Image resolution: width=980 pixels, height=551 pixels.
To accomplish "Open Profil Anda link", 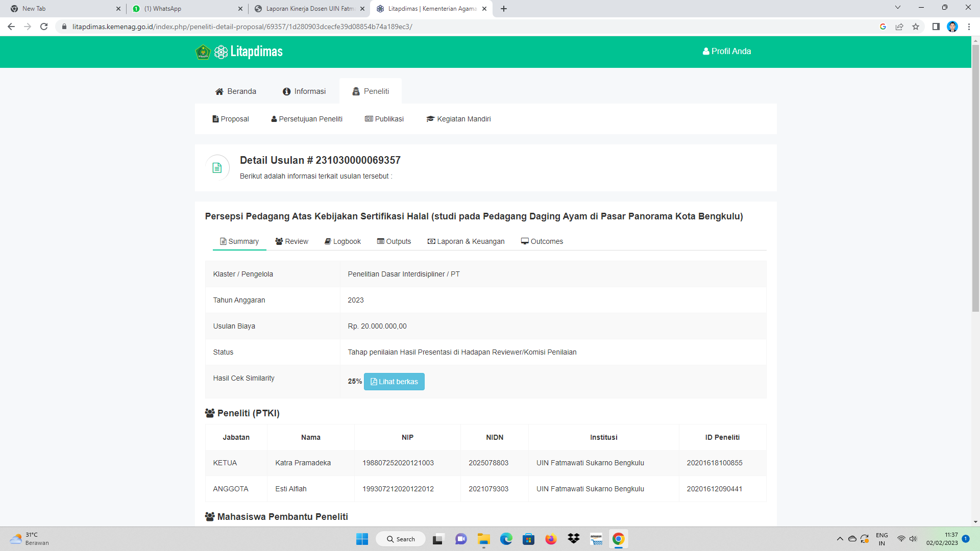I will point(726,52).
